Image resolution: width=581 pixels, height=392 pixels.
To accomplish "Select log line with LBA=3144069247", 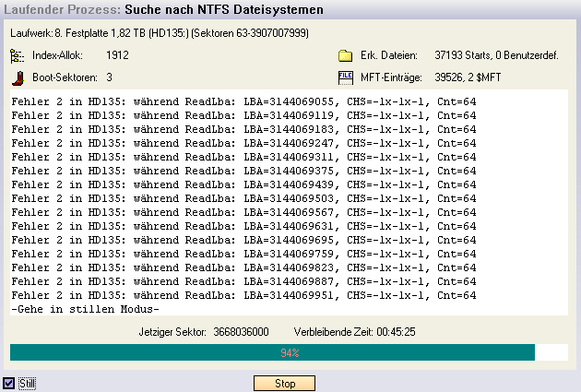I will (243, 143).
